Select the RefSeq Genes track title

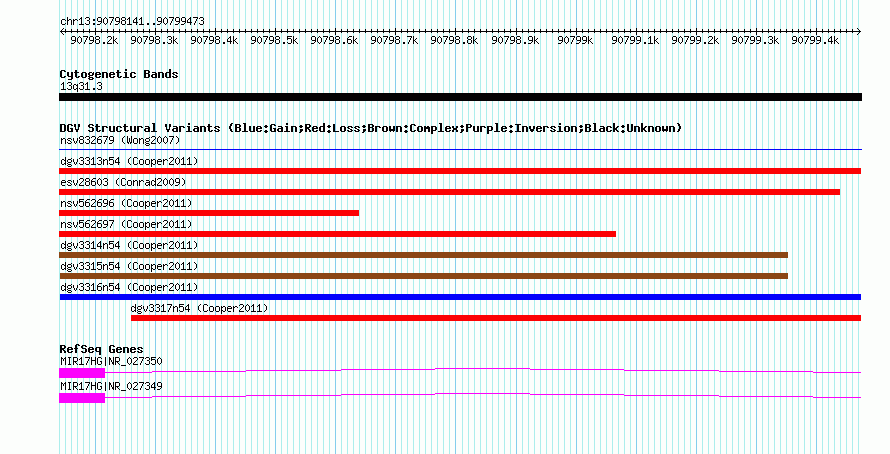coord(102,349)
